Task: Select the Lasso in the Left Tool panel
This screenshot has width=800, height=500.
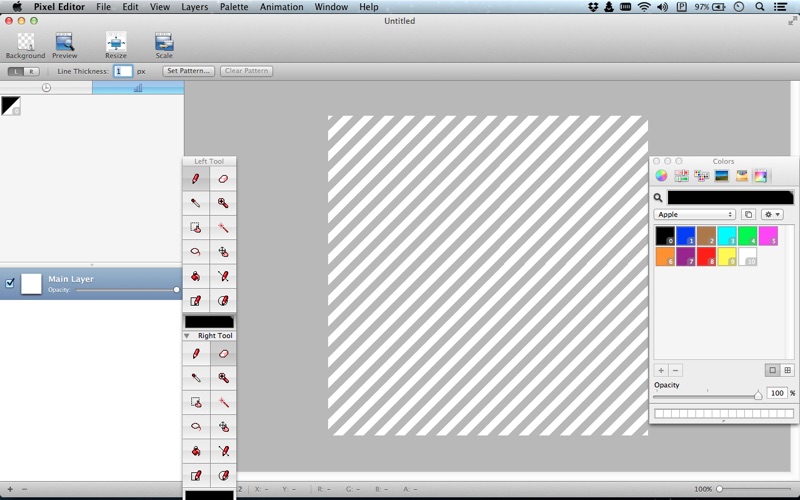Action: pyautogui.click(x=196, y=252)
